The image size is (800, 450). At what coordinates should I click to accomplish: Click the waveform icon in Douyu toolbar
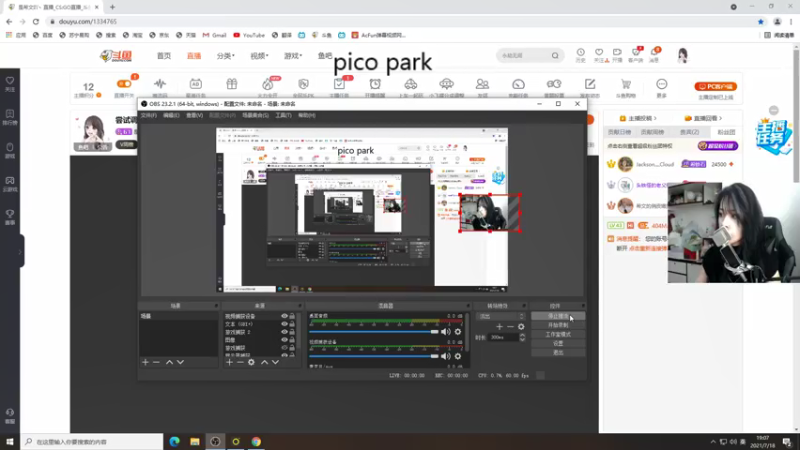pos(160,84)
